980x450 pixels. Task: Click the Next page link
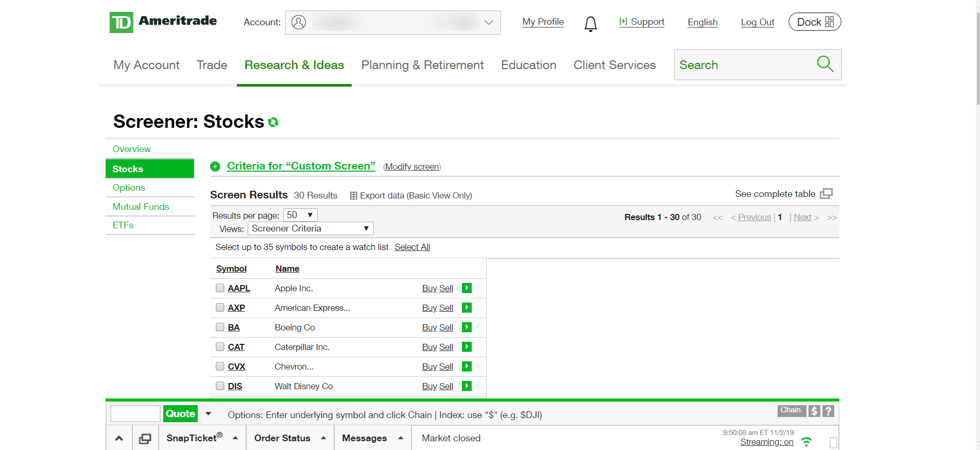pyautogui.click(x=802, y=217)
